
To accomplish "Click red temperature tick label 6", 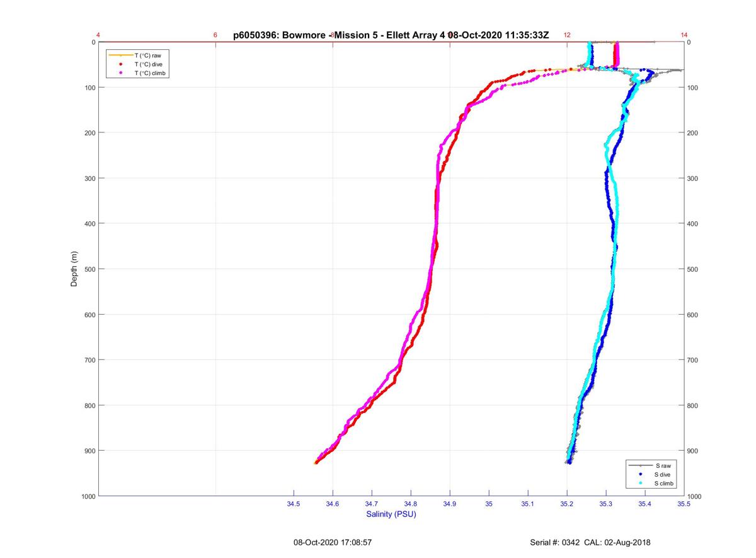I will point(215,35).
